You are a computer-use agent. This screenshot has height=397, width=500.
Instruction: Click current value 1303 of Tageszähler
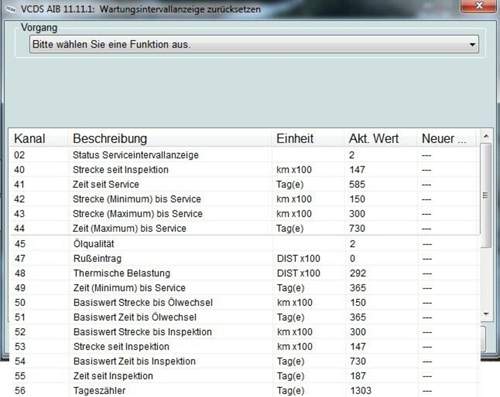(361, 390)
